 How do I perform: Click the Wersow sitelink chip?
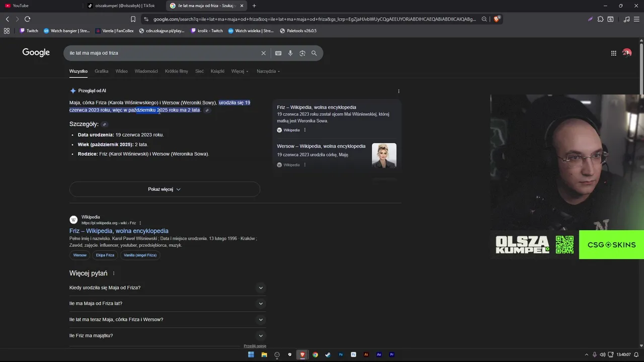pyautogui.click(x=80, y=255)
